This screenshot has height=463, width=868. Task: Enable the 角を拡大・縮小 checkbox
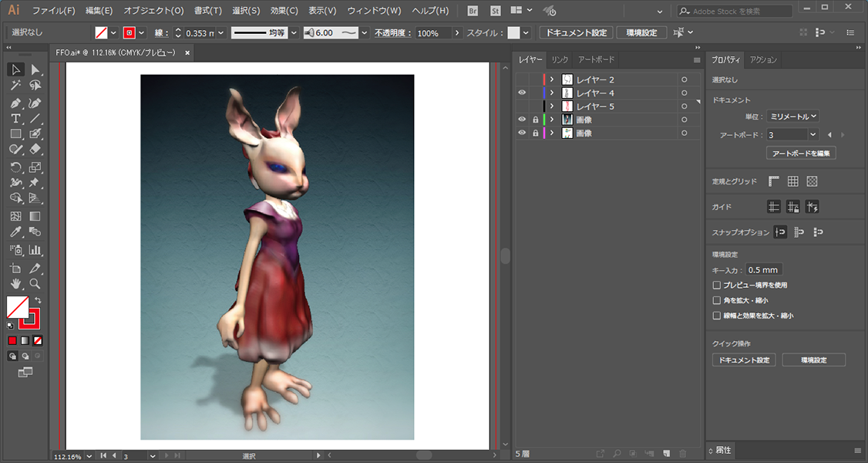pyautogui.click(x=716, y=300)
